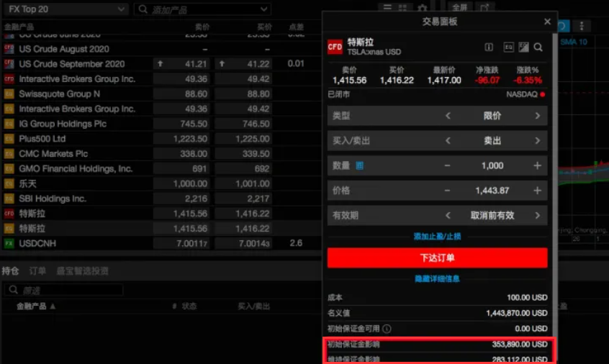Viewport: 609px width, 364px height.
Task: Edit the 价格 value 1,443.87
Action: click(492, 191)
